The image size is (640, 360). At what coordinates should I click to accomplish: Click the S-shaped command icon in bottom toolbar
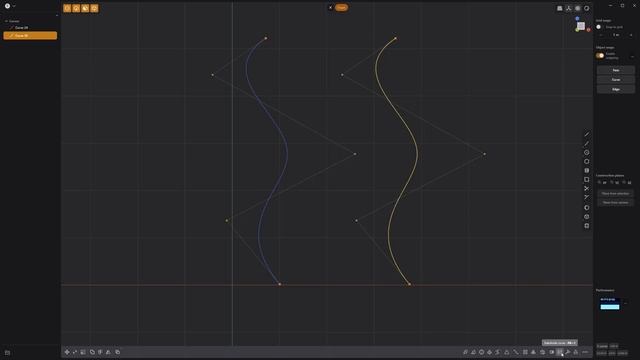[498, 352]
